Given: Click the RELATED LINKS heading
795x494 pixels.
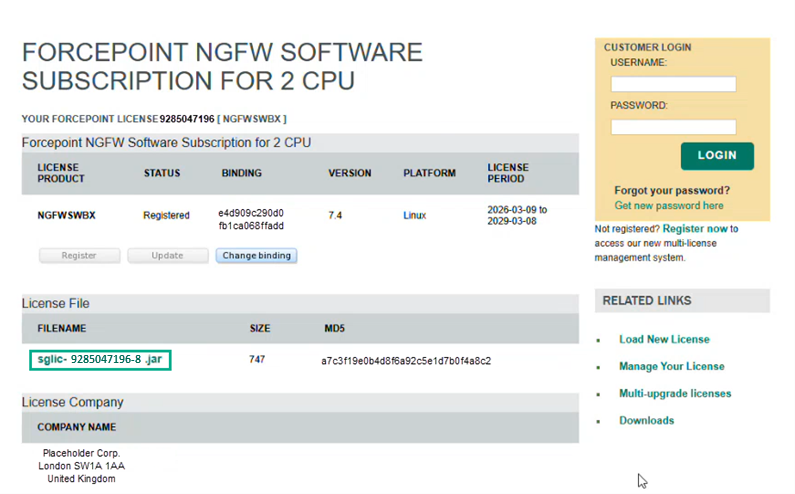Looking at the screenshot, I should pos(646,301).
